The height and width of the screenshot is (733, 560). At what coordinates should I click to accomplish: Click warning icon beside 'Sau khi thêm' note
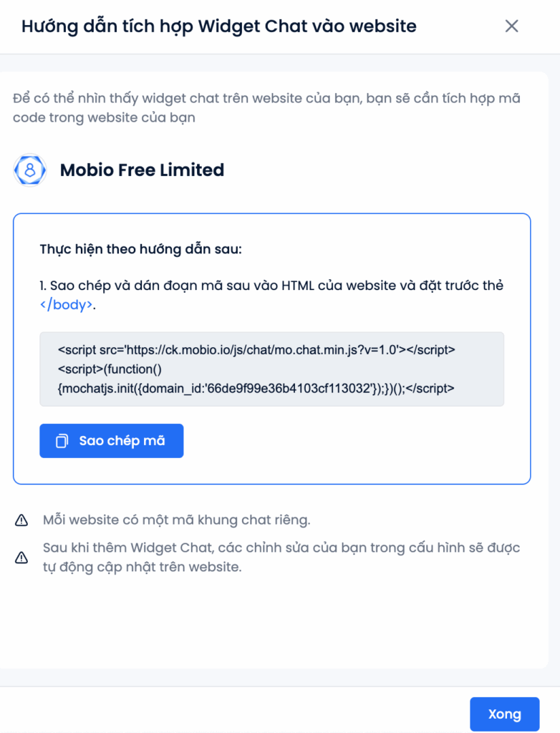coord(21,557)
